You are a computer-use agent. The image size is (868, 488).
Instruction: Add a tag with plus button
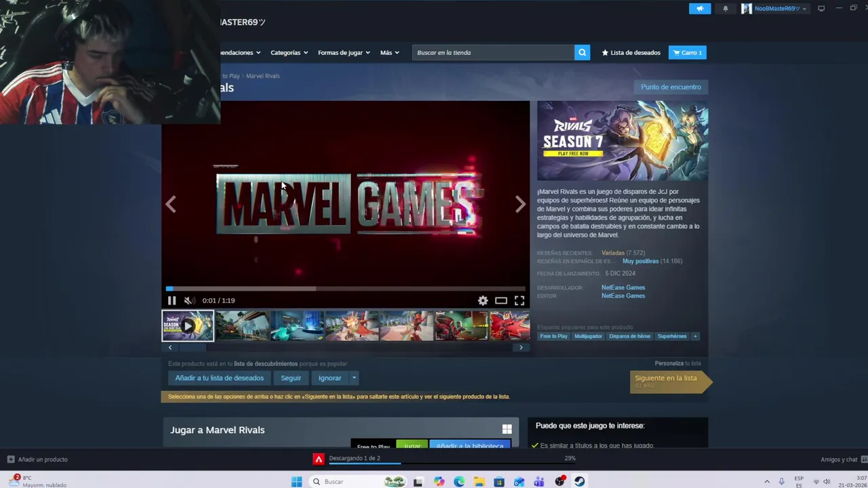[x=695, y=336]
